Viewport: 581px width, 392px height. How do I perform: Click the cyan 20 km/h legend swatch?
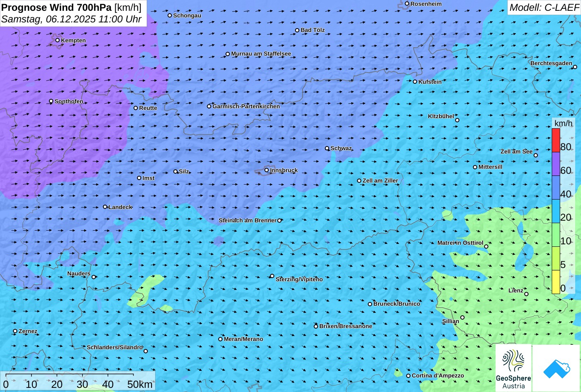pyautogui.click(x=556, y=211)
